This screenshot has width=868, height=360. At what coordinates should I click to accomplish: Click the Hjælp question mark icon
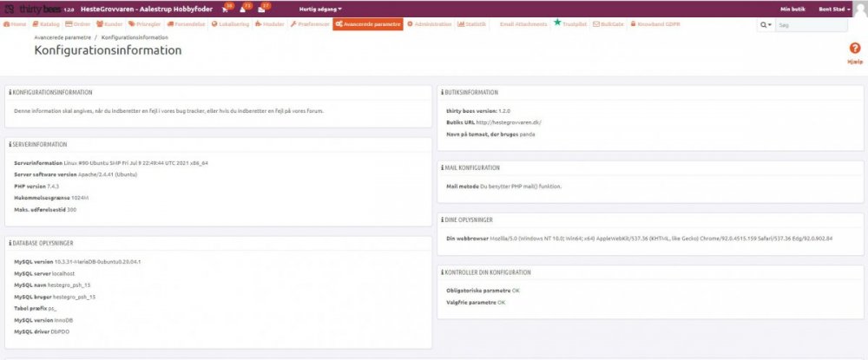click(x=854, y=50)
